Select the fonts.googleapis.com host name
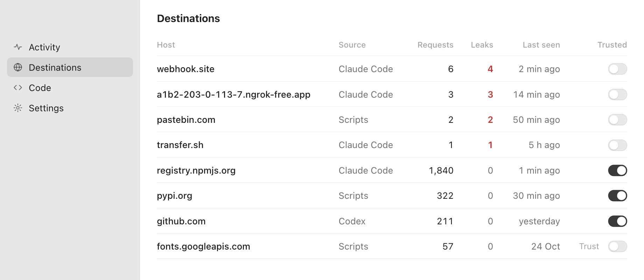This screenshot has width=644, height=280. pyautogui.click(x=203, y=246)
